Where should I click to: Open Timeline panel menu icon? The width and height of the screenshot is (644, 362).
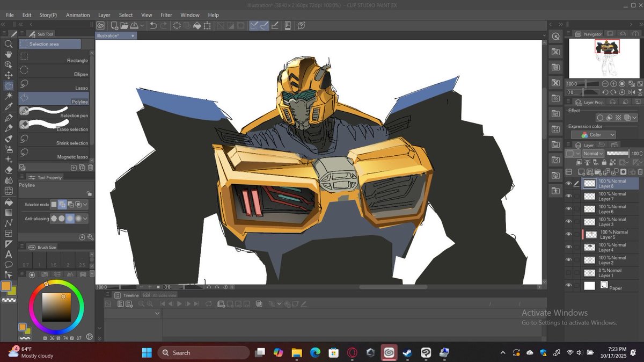[107, 295]
